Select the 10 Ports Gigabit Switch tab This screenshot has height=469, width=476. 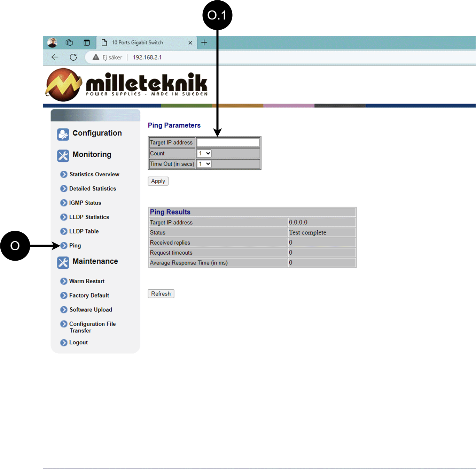[x=137, y=43]
